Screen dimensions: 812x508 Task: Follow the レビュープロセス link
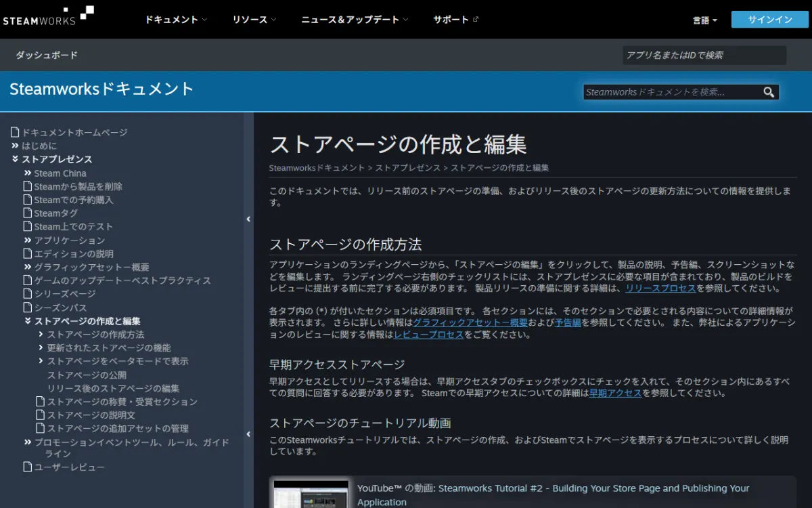click(428, 335)
